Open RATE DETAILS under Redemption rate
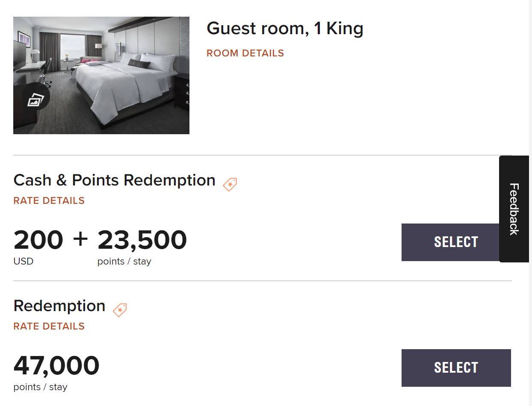Image resolution: width=532 pixels, height=406 pixels. point(49,326)
